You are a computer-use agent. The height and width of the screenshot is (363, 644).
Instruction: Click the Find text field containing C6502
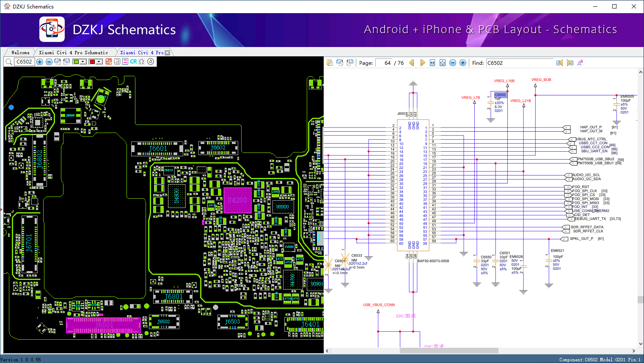519,63
